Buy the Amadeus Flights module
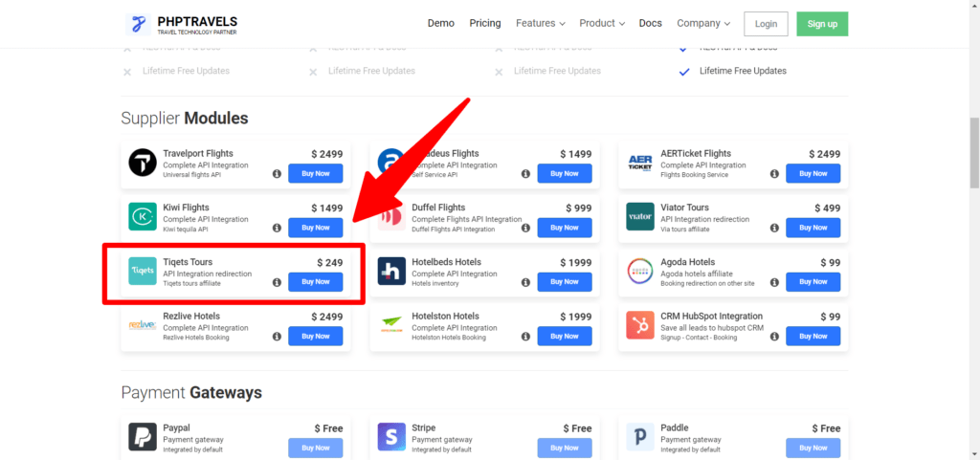The width and height of the screenshot is (980, 460). tap(565, 173)
